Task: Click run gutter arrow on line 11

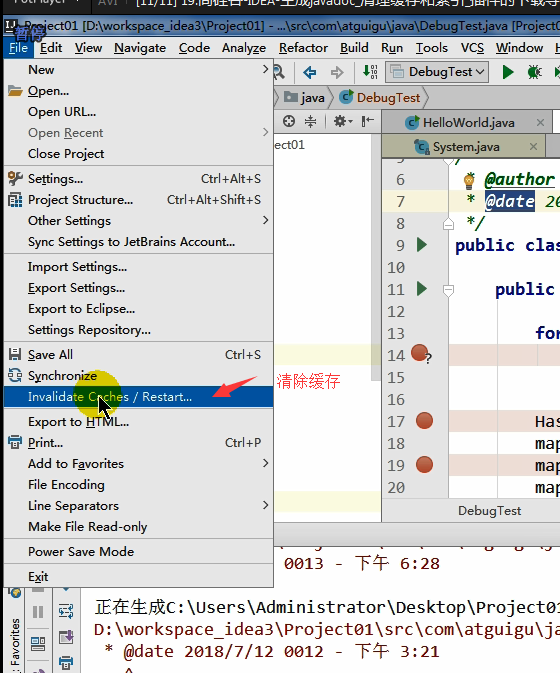Action: (422, 289)
